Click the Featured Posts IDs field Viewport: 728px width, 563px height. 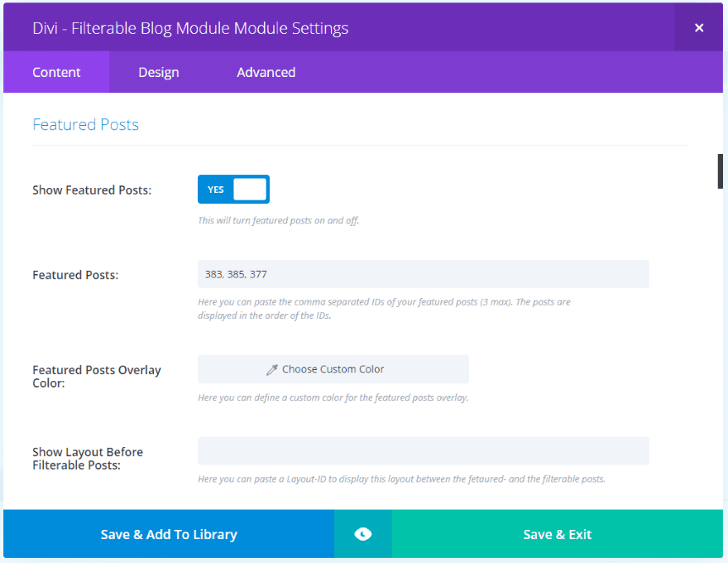pyautogui.click(x=423, y=274)
